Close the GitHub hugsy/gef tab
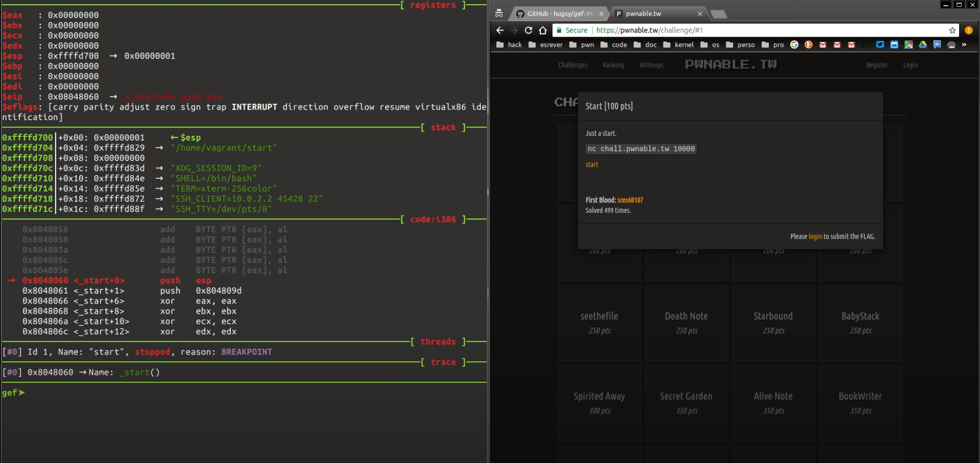This screenshot has height=463, width=980. pos(601,14)
